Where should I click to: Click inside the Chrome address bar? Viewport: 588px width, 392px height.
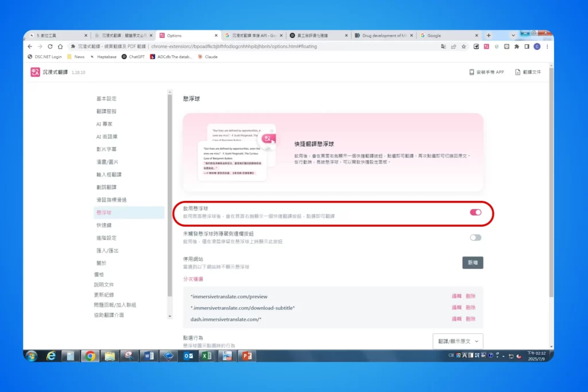(x=287, y=46)
